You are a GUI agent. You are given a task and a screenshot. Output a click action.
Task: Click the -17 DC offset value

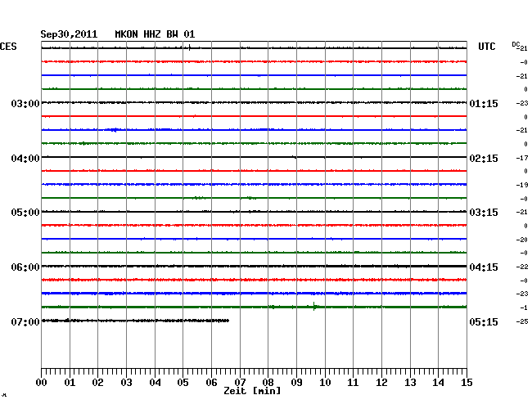pos(522,158)
